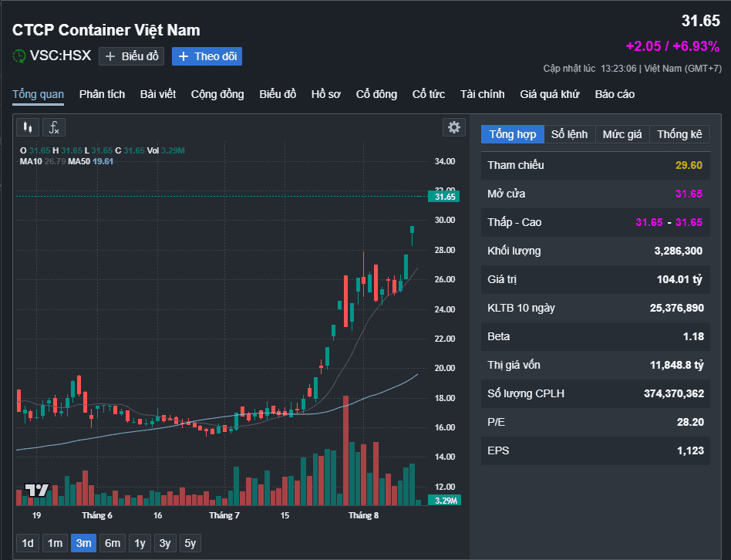This screenshot has height=560, width=731.
Task: Add VSC with the Biểu đồ button
Action: (x=131, y=56)
